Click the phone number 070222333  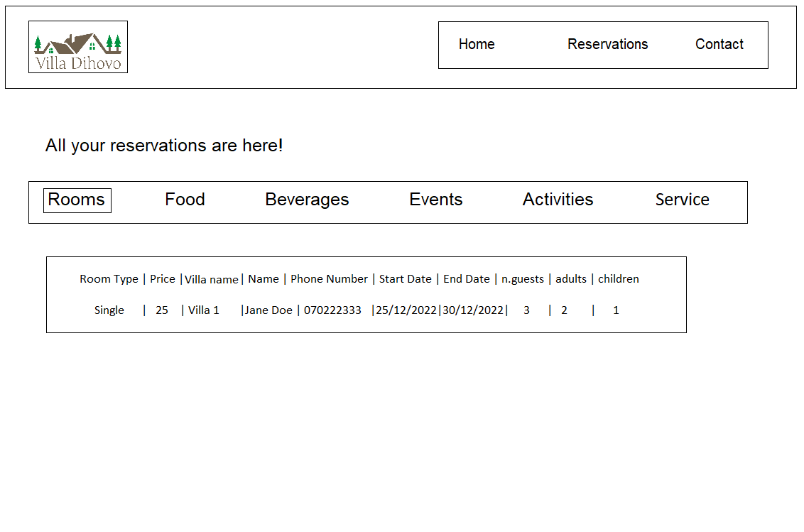tap(332, 310)
